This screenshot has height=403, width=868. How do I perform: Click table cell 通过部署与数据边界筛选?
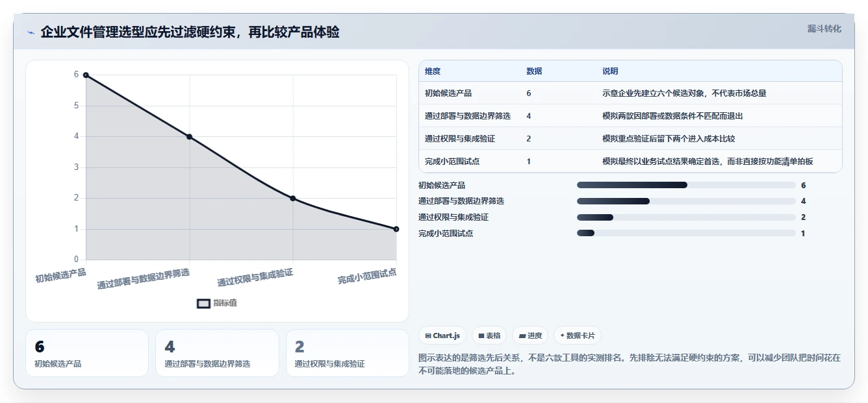point(468,116)
